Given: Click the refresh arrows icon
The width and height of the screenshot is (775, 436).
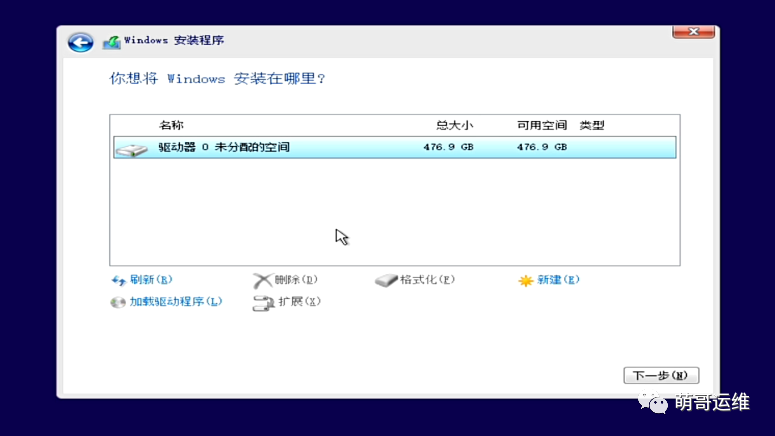Looking at the screenshot, I should (119, 281).
